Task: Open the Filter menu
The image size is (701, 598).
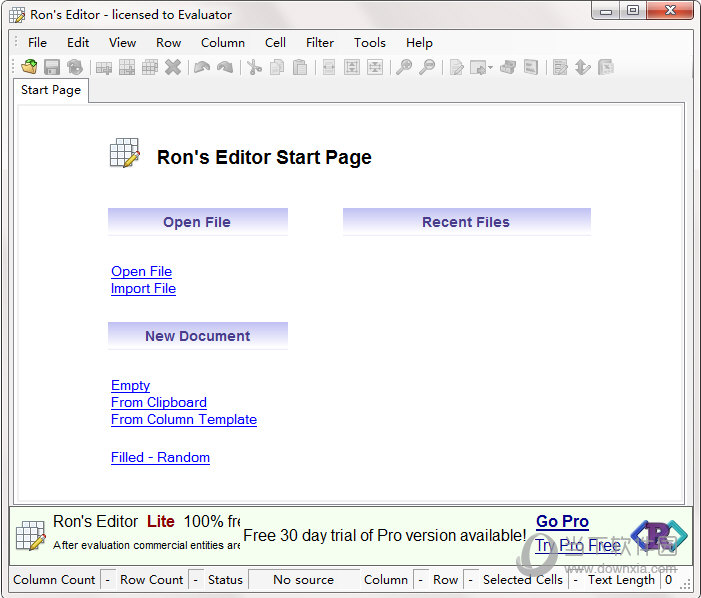Action: pyautogui.click(x=320, y=42)
